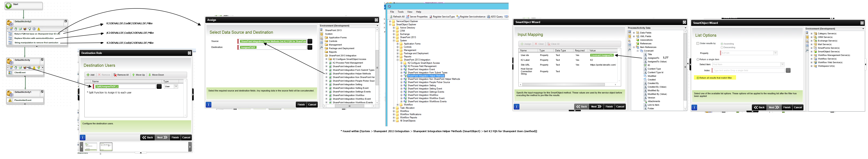Click Next in Input Mapping wizard
This screenshot has height=159, width=868.
pyautogui.click(x=596, y=106)
